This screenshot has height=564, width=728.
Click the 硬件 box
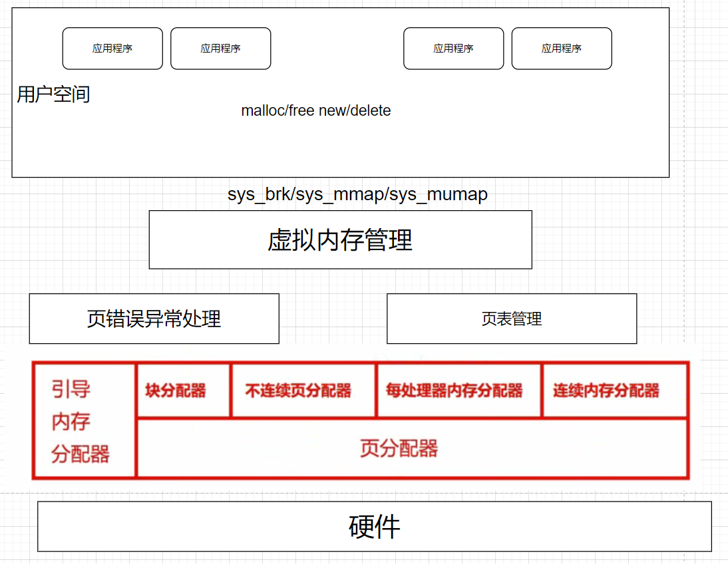374,526
